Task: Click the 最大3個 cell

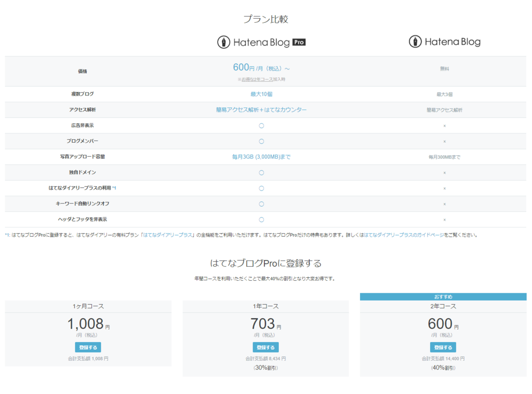Action: click(445, 94)
